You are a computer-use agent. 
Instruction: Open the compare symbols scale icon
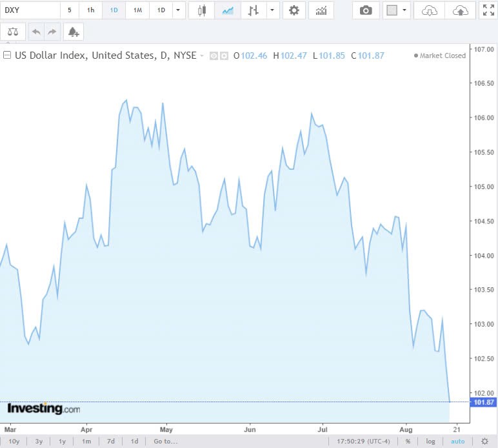coord(13,32)
